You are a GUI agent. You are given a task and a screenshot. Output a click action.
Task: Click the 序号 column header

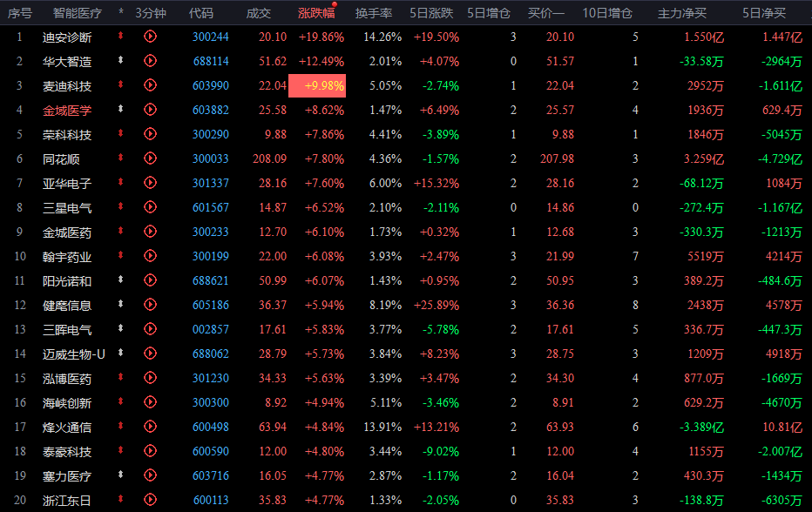(20, 13)
